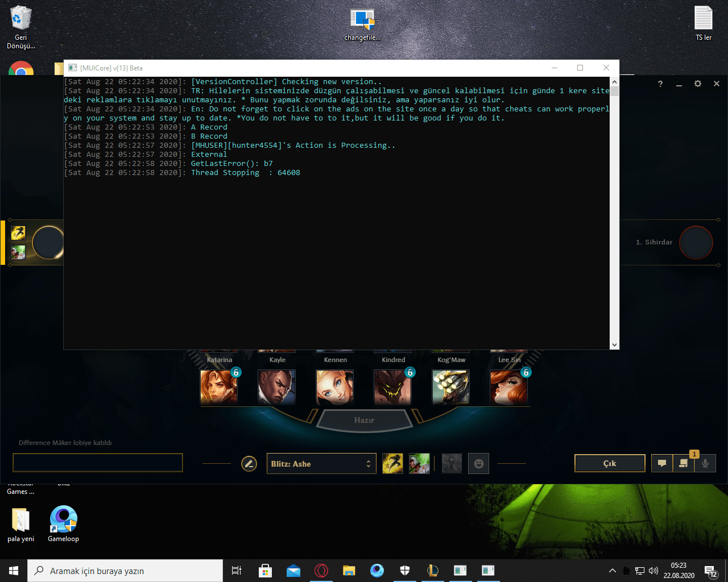Viewport: 728px width, 582px height.
Task: Select the pala yeni folder icon
Action: [21, 524]
